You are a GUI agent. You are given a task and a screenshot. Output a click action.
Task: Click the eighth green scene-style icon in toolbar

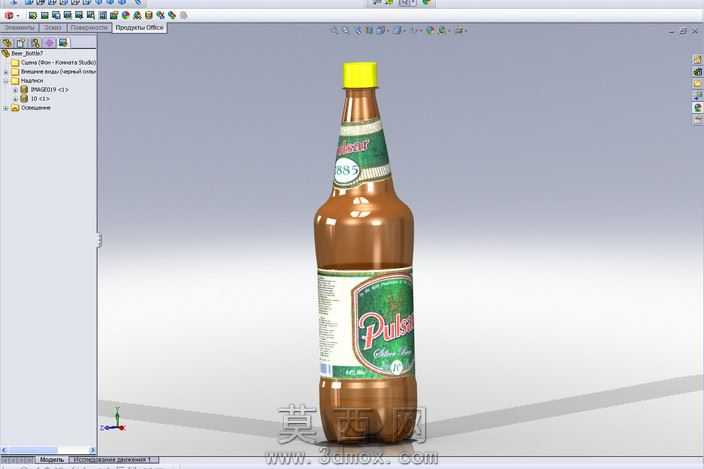click(x=114, y=15)
